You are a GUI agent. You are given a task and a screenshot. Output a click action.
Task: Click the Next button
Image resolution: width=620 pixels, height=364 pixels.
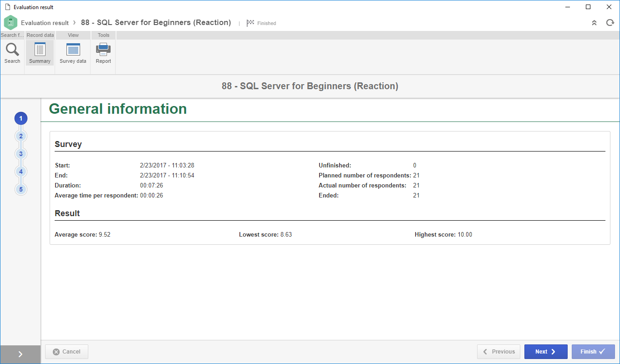tap(546, 352)
